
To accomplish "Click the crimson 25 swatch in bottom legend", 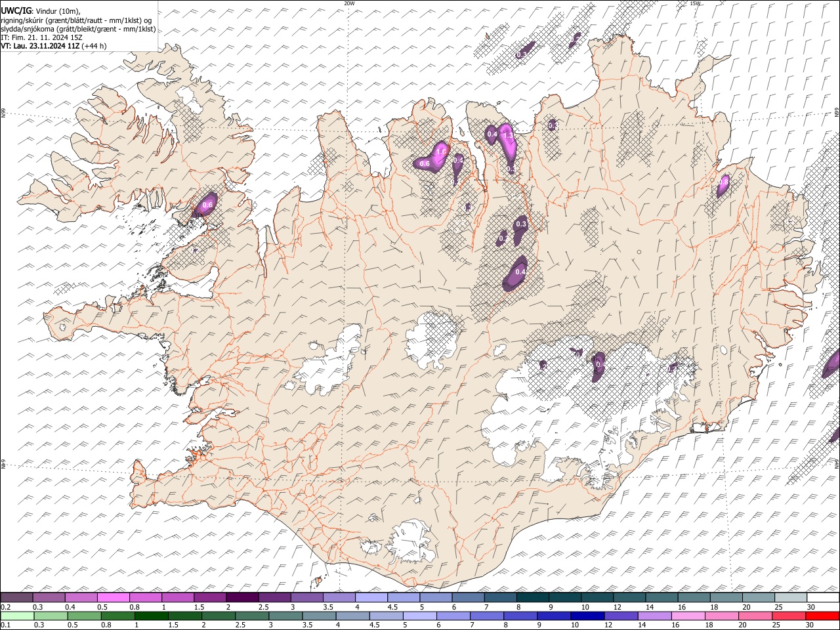I will coord(789,616).
